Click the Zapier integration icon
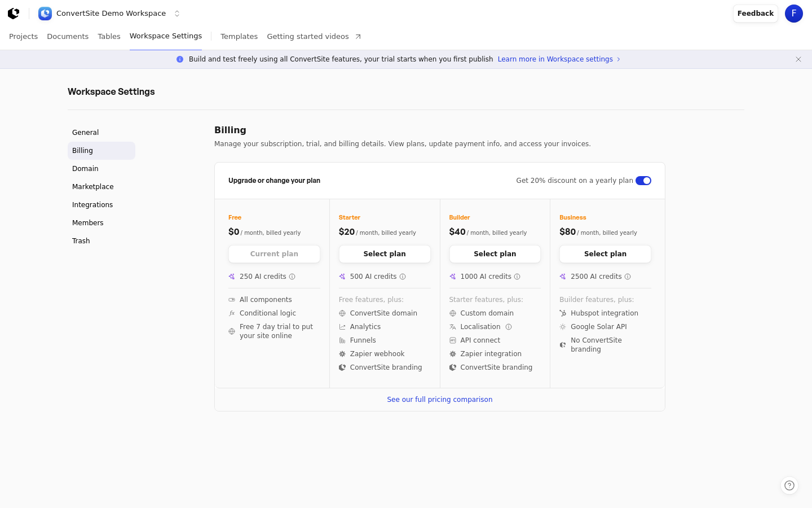The width and height of the screenshot is (812, 508). pyautogui.click(x=453, y=354)
